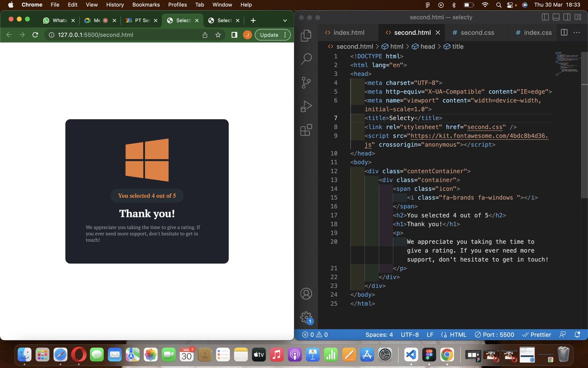Click the "You selected 4 out of 5" badge
Image resolution: width=588 pixels, height=368 pixels.
click(147, 196)
